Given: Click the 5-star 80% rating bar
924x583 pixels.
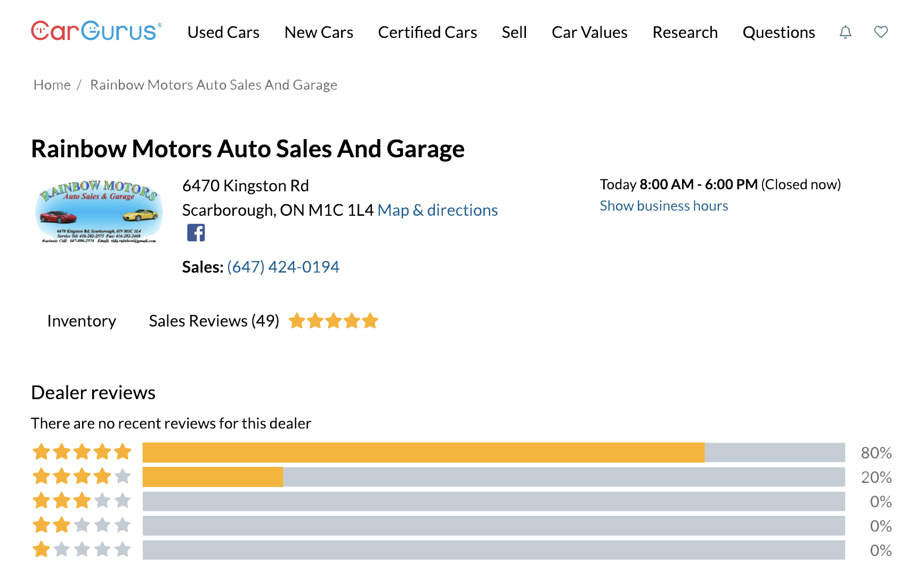Looking at the screenshot, I should [x=493, y=452].
